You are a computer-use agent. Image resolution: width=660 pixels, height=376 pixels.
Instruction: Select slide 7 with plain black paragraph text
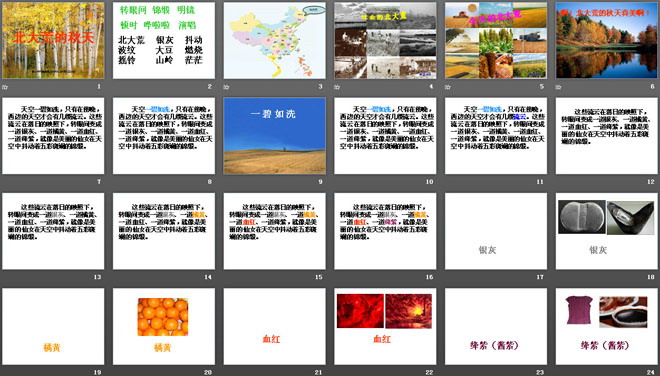53,136
